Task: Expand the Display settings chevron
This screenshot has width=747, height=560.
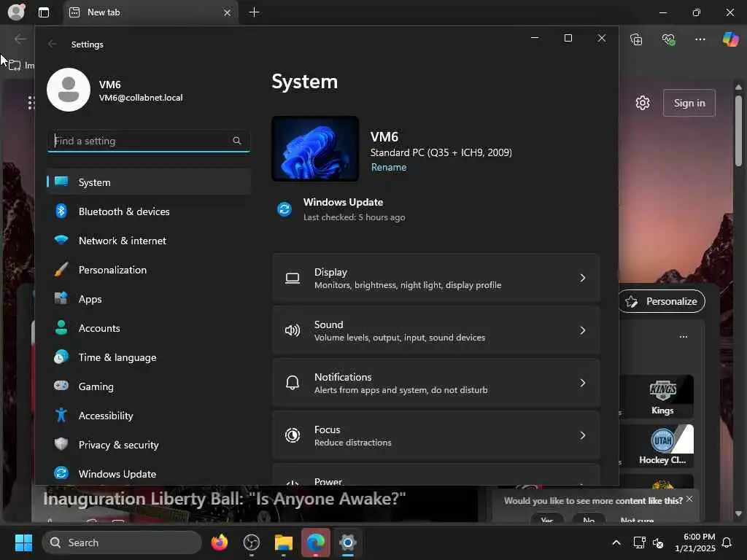Action: point(582,278)
